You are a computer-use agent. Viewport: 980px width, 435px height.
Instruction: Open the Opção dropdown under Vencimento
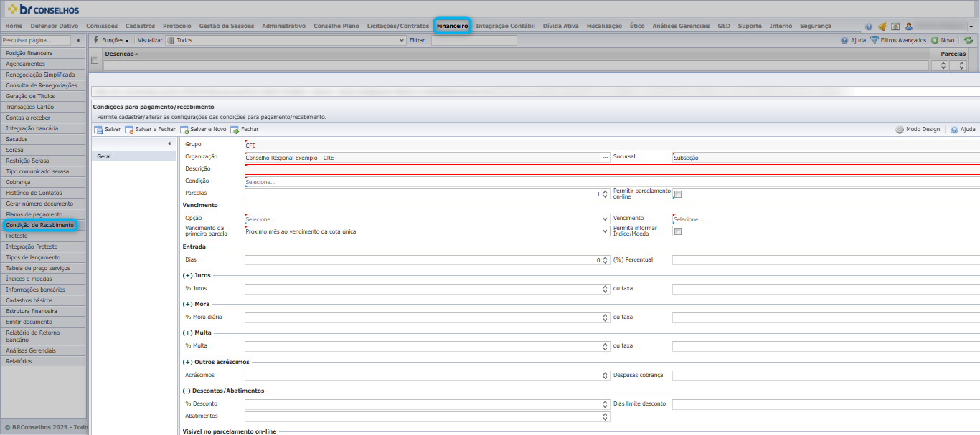(x=427, y=219)
